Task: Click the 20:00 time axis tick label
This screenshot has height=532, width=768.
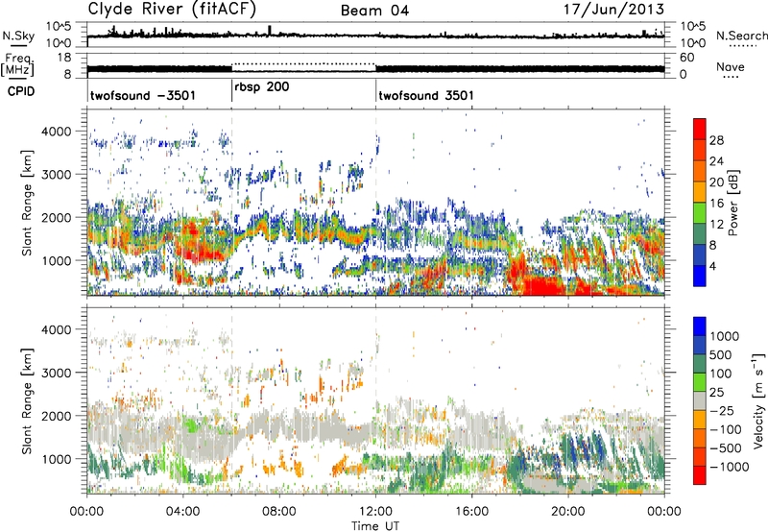Action: (568, 512)
